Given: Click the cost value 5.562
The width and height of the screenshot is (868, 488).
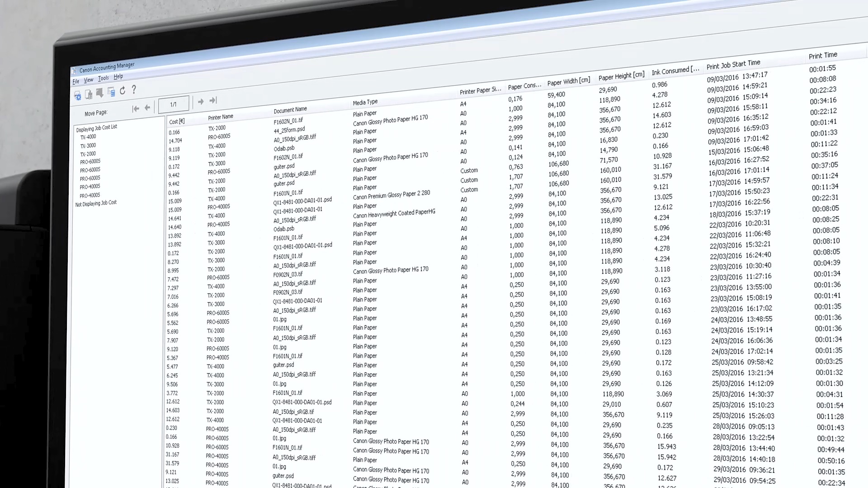Looking at the screenshot, I should click(173, 323).
